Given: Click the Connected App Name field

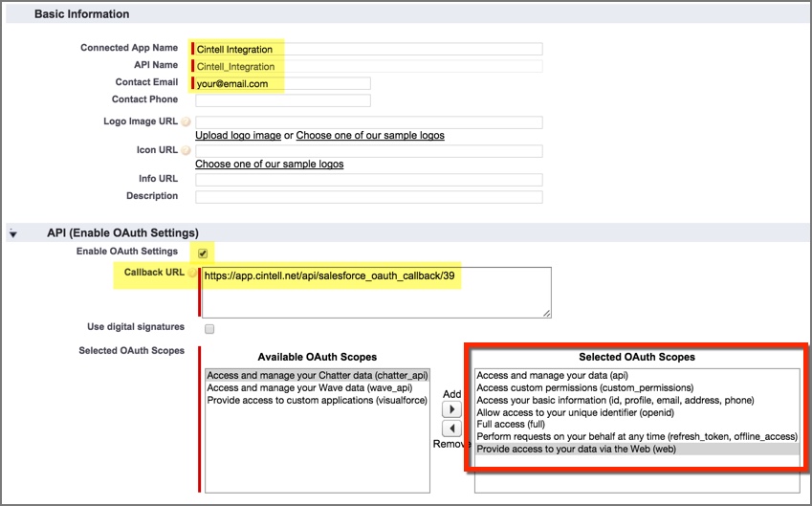Looking at the screenshot, I should [368, 49].
